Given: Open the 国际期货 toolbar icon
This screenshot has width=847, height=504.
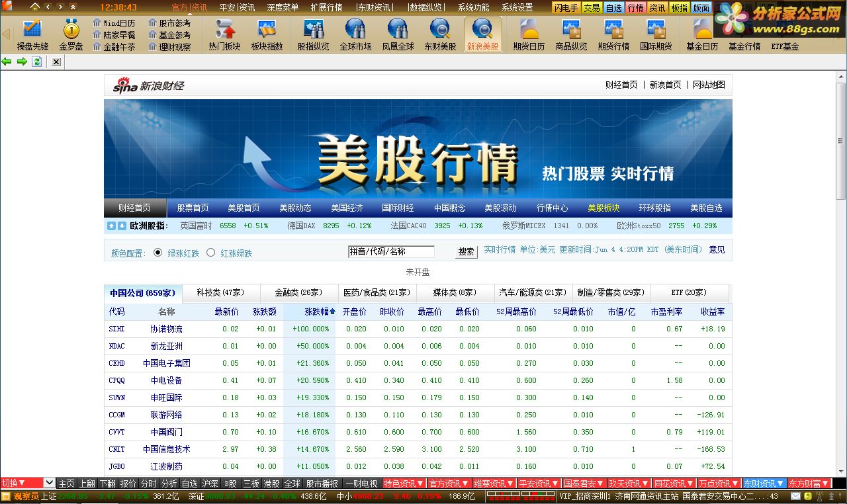Looking at the screenshot, I should coord(656,34).
